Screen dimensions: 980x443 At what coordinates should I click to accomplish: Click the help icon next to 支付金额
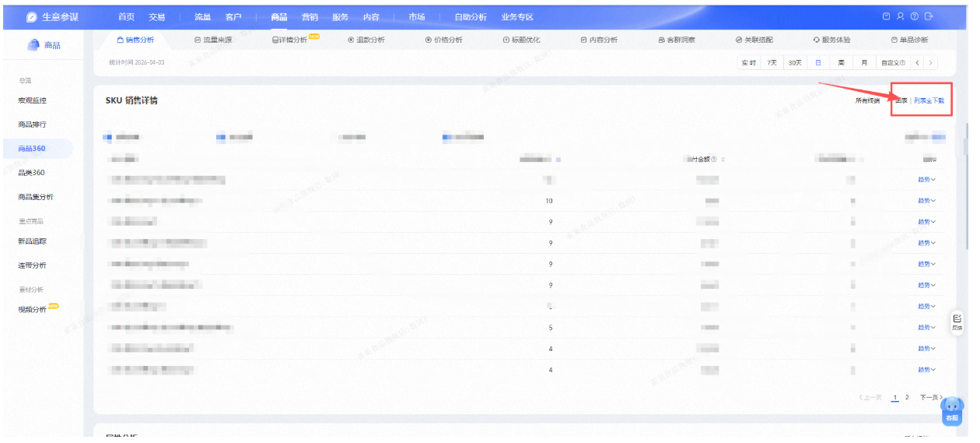(714, 160)
